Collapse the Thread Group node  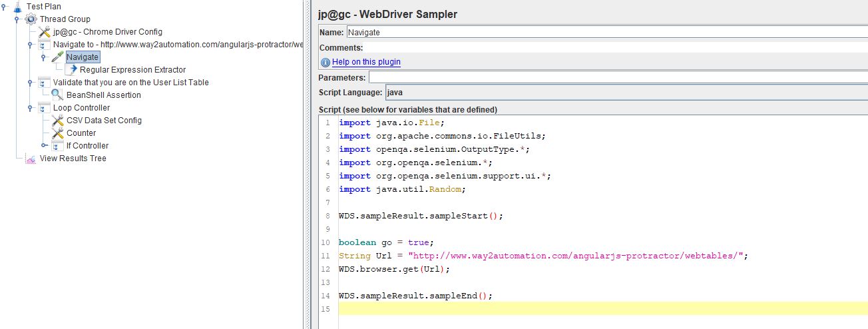click(17, 19)
